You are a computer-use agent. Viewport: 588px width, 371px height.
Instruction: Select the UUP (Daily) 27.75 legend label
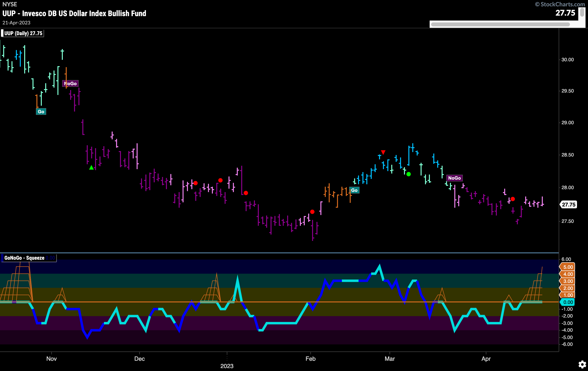[x=22, y=33]
